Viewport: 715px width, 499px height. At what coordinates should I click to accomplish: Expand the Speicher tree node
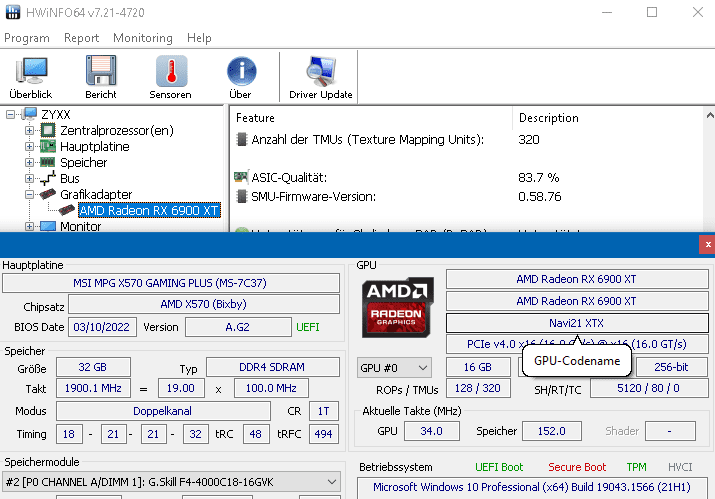point(29,162)
